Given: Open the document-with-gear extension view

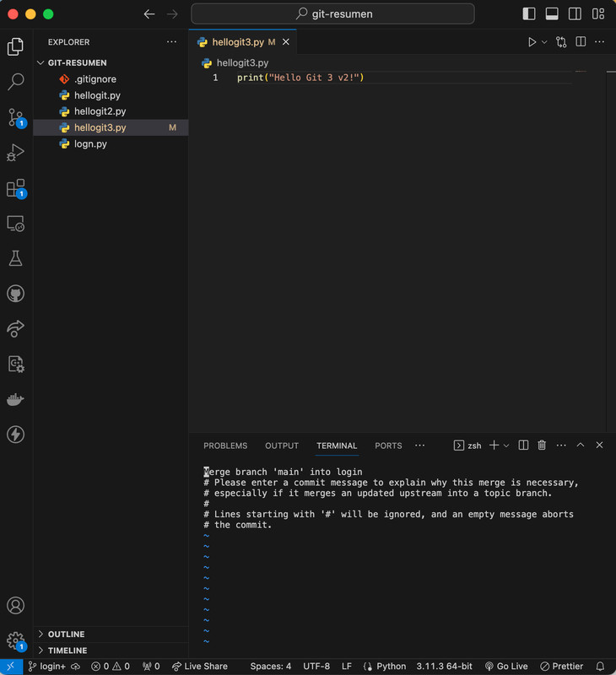Looking at the screenshot, I should point(15,364).
